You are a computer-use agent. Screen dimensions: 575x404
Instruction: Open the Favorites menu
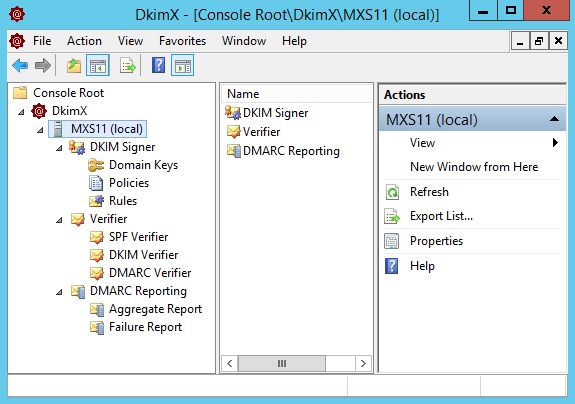click(x=182, y=41)
